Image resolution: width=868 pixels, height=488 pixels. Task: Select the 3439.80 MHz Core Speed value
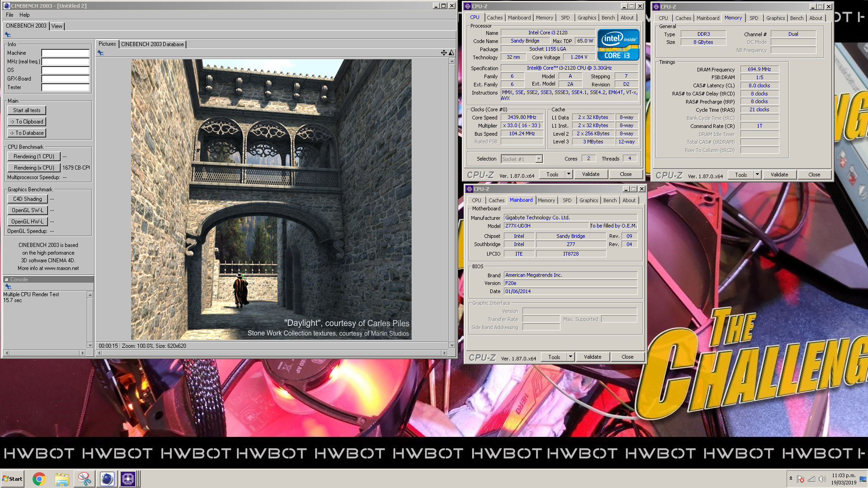pyautogui.click(x=522, y=117)
